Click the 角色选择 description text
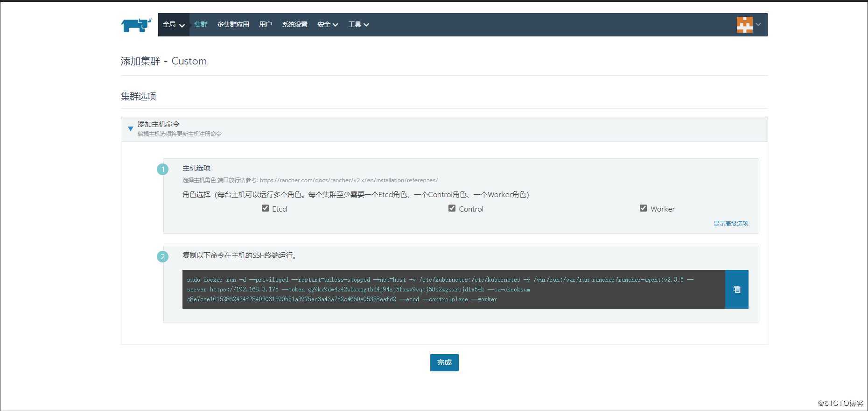The image size is (868, 411). pos(356,195)
